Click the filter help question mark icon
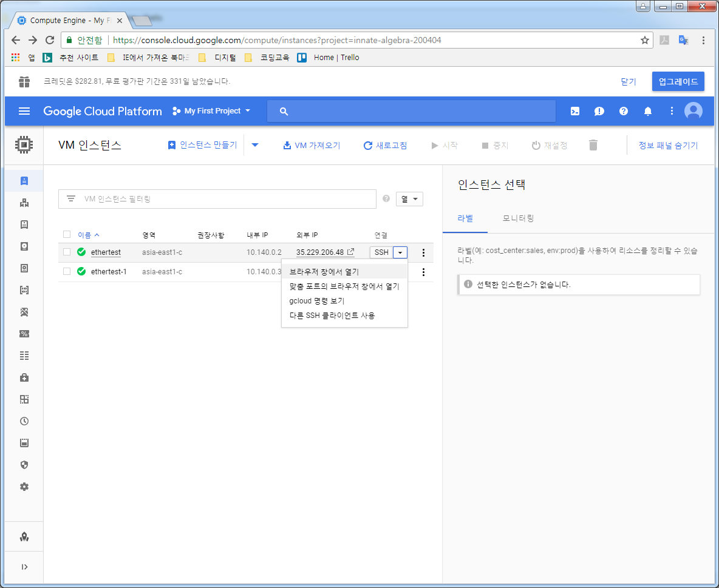Viewport: 719px width, 588px height. point(386,198)
